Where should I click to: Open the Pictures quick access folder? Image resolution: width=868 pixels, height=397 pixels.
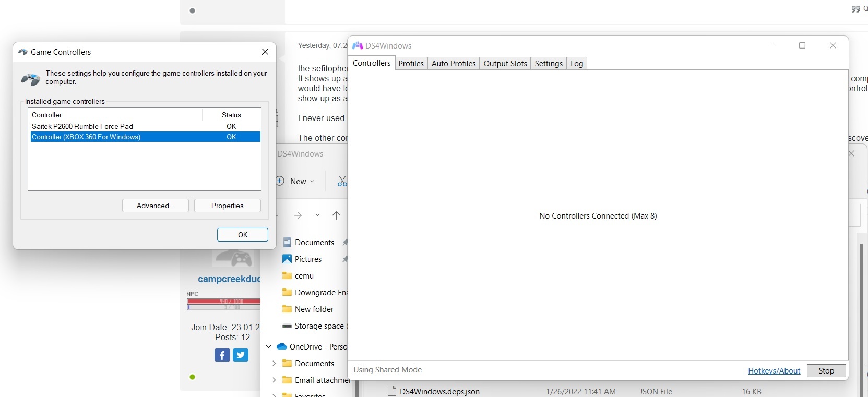coord(308,259)
